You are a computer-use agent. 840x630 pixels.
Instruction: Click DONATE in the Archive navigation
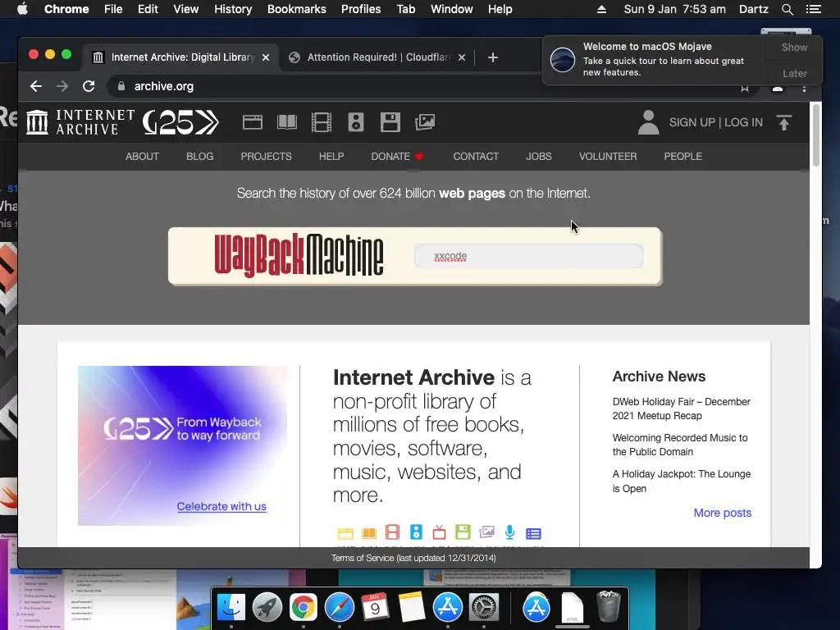(398, 157)
